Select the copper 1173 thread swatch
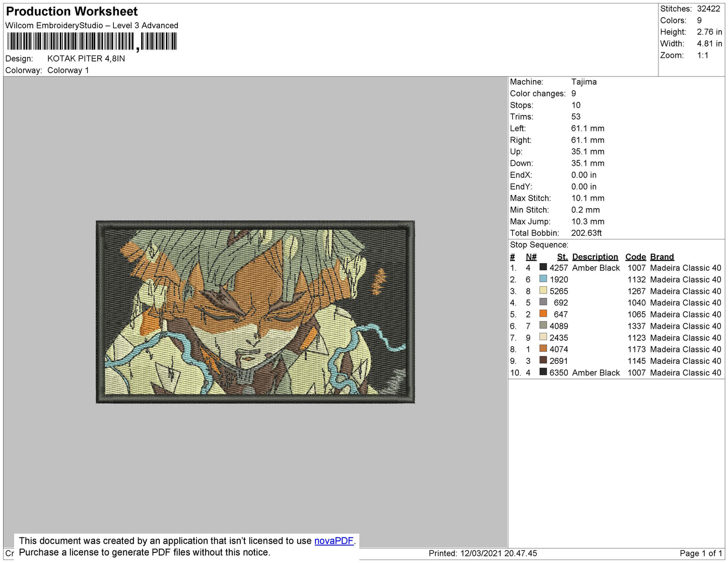The width and height of the screenshot is (728, 563). [543, 348]
